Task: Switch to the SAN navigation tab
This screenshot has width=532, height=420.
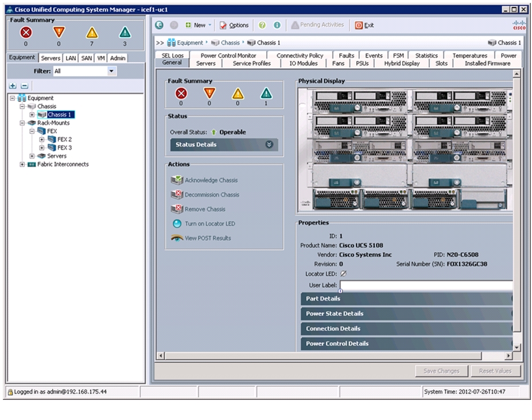Action: coord(87,58)
